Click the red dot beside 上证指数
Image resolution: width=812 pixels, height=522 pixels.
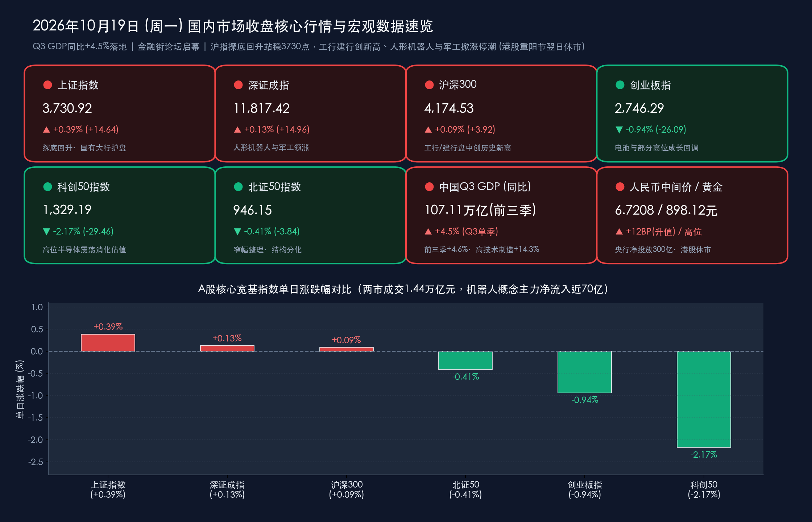[47, 85]
